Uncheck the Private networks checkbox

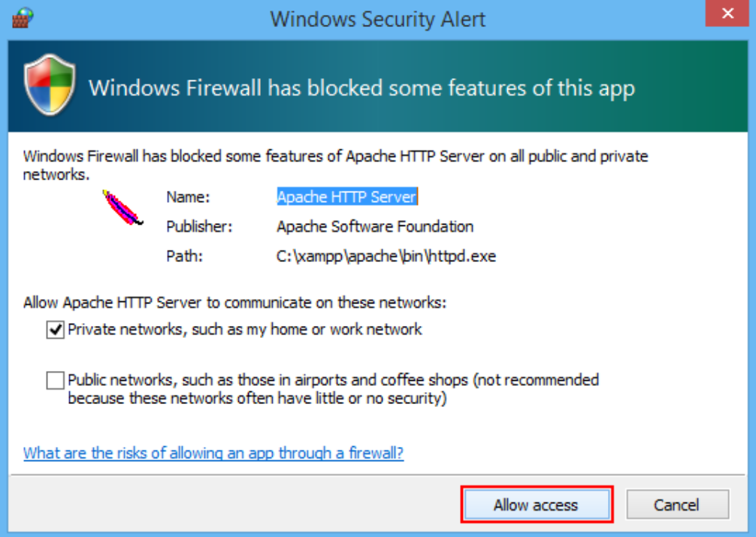tap(55, 330)
